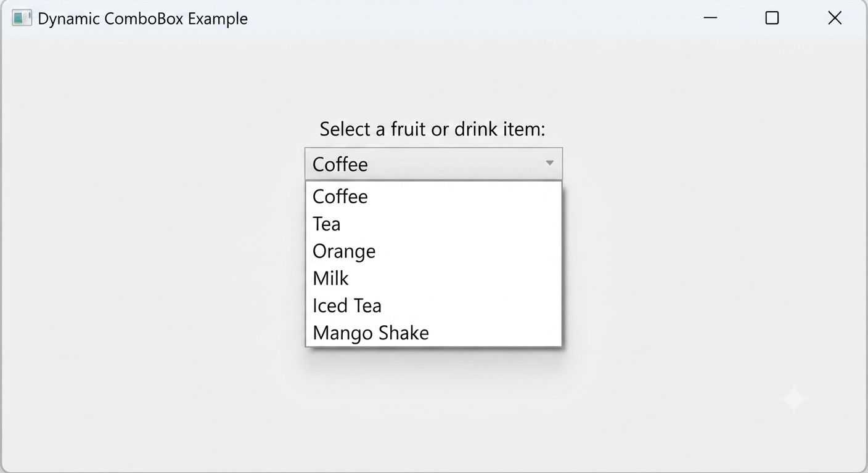Click the combo box field showing Coffee
The image size is (868, 473).
(x=433, y=164)
